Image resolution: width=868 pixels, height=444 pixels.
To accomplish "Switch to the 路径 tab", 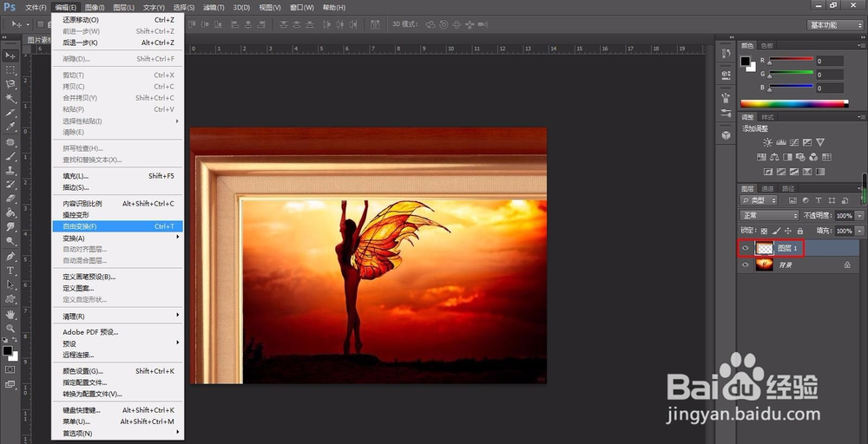I will pyautogui.click(x=788, y=188).
